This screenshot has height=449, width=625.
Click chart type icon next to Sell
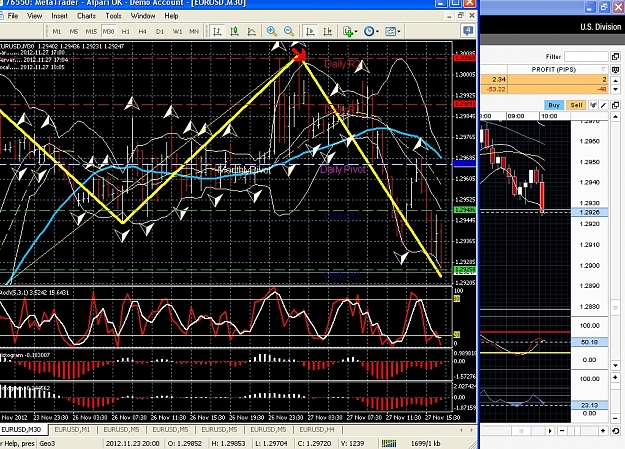[594, 105]
